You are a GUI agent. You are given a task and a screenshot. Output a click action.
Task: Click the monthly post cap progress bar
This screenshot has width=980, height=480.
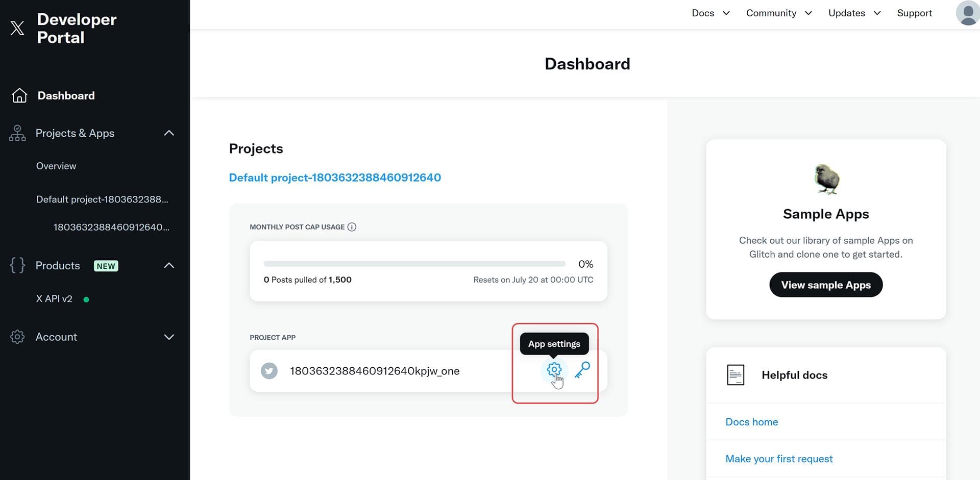pos(414,264)
